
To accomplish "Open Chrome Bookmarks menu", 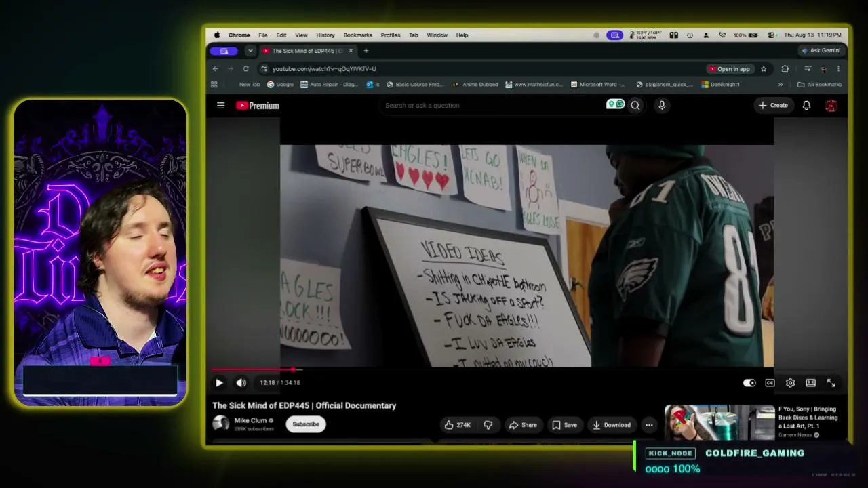I will click(x=357, y=35).
